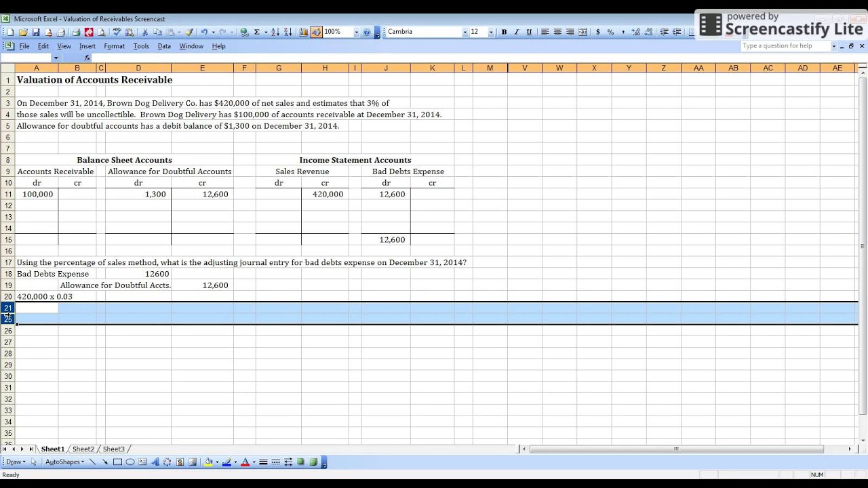The width and height of the screenshot is (868, 488).
Task: Toggle Italic formatting
Action: [x=516, y=32]
